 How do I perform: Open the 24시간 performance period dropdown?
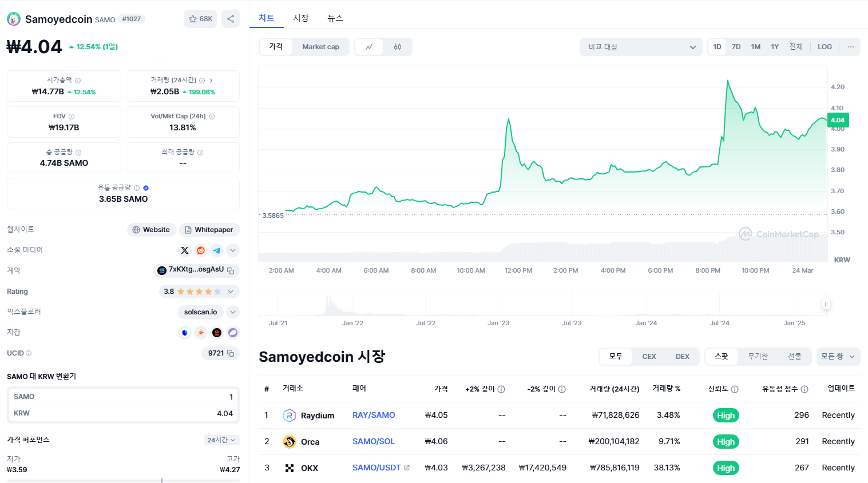pyautogui.click(x=222, y=440)
